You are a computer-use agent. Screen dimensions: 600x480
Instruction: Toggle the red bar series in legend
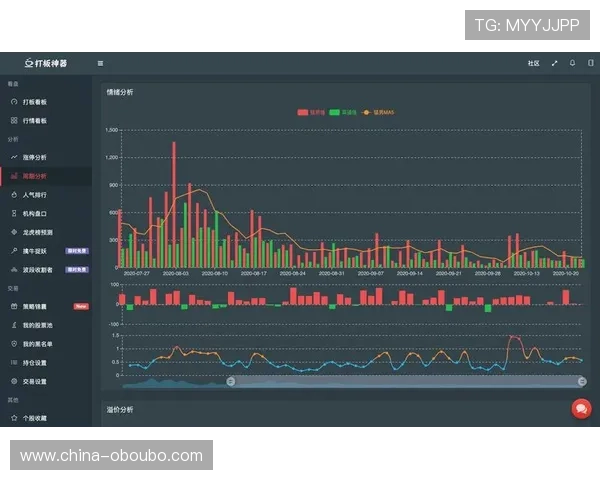click(311, 112)
